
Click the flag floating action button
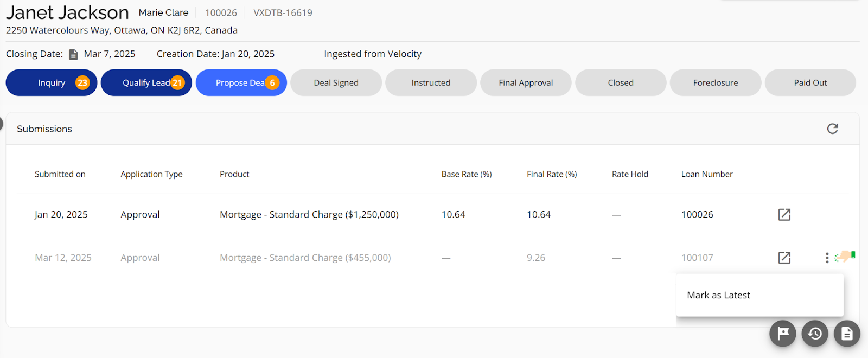pyautogui.click(x=782, y=333)
